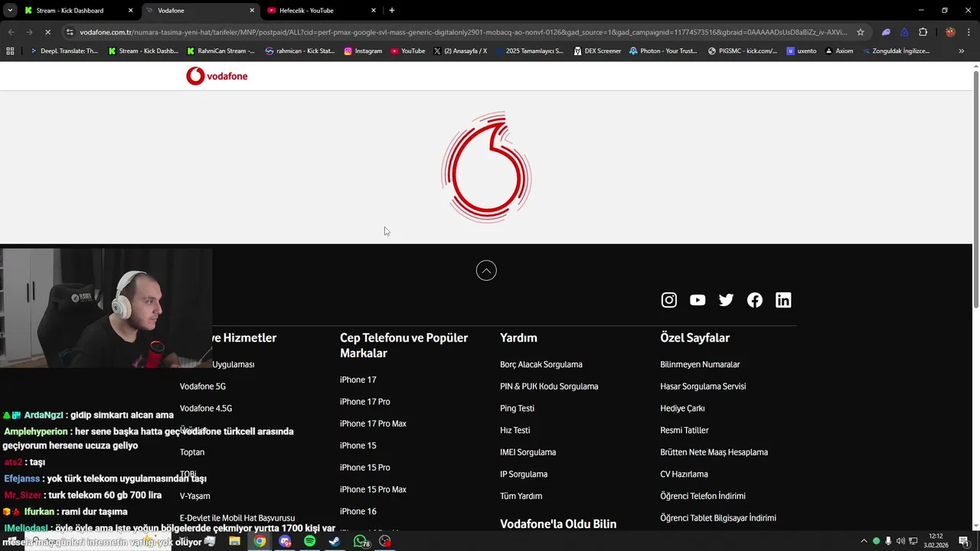Image resolution: width=980 pixels, height=551 pixels.
Task: Open Chrome from the taskbar
Action: 260,541
